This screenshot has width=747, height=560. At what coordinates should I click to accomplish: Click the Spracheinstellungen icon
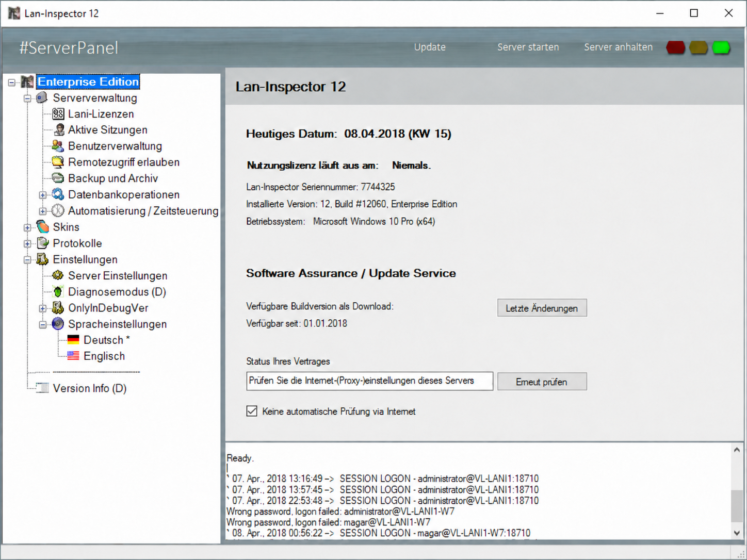coord(58,324)
